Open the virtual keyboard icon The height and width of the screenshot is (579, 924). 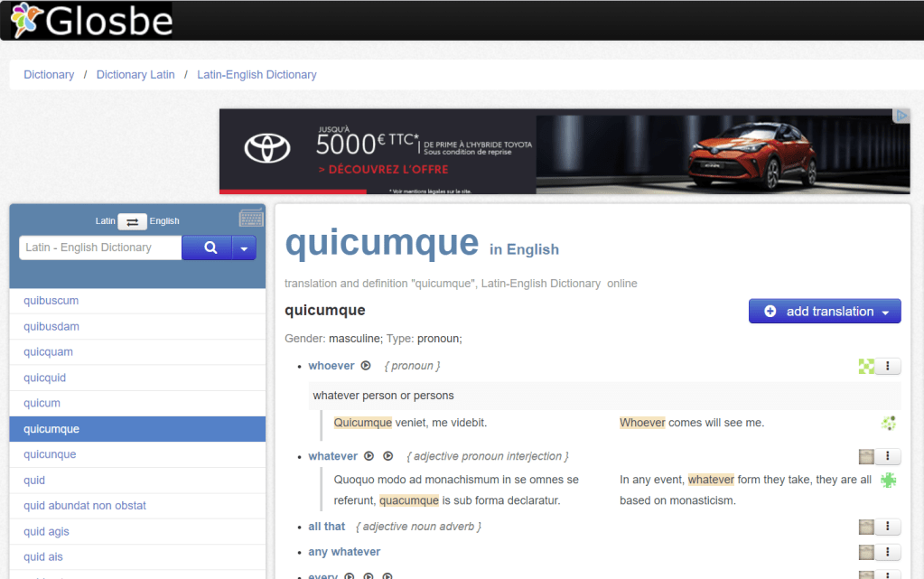(x=251, y=219)
